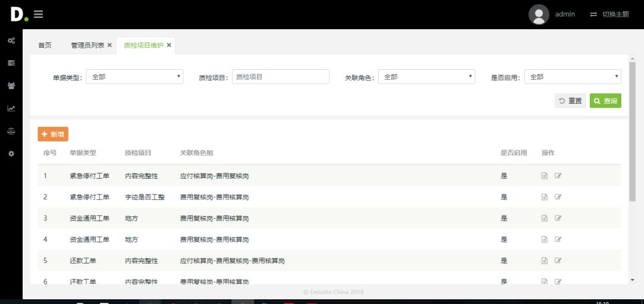The height and width of the screenshot is (304, 644).
Task: Edit icon for row 3 资金通用工单
Action: (558, 218)
